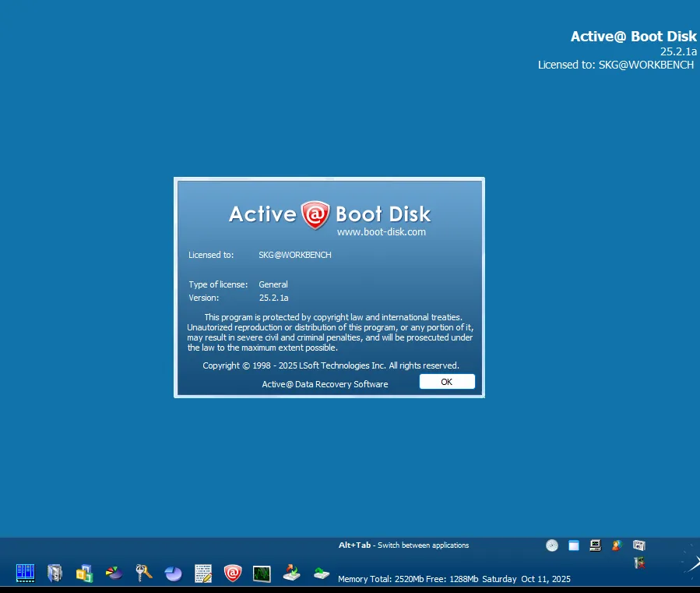This screenshot has width=700, height=593.
Task: Click the www.boot-disk.com link in dialog
Action: point(382,232)
